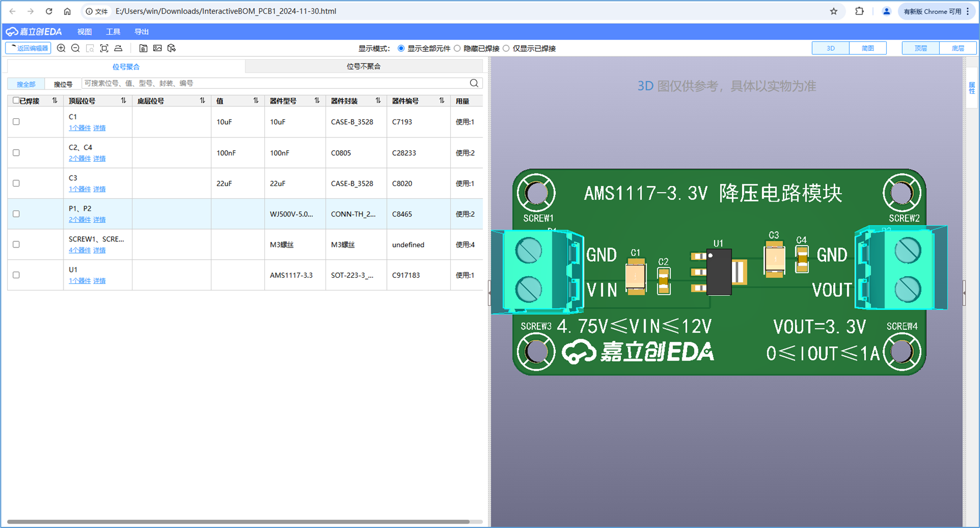Screen dimensions: 980x528
Task: Click the fit-to-screen frame icon
Action: pyautogui.click(x=104, y=49)
